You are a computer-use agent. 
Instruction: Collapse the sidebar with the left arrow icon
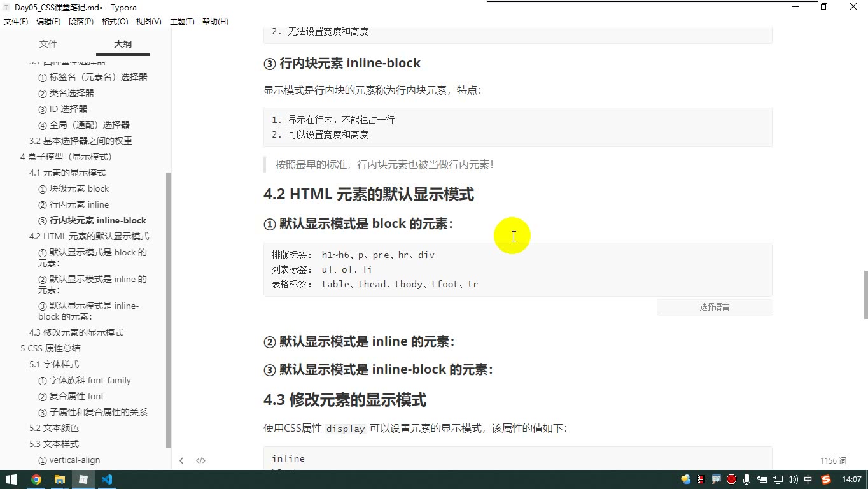[x=181, y=460]
